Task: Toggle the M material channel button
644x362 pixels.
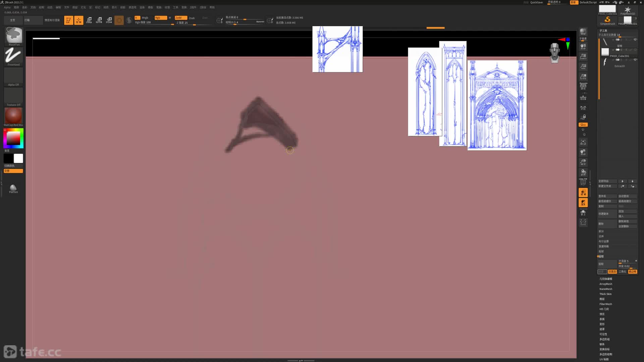Action: (170, 18)
